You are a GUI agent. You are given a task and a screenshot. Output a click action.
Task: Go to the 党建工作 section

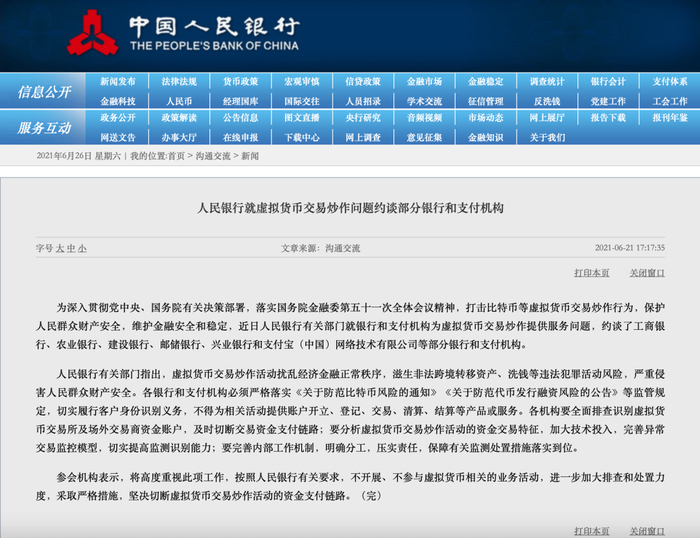608,101
